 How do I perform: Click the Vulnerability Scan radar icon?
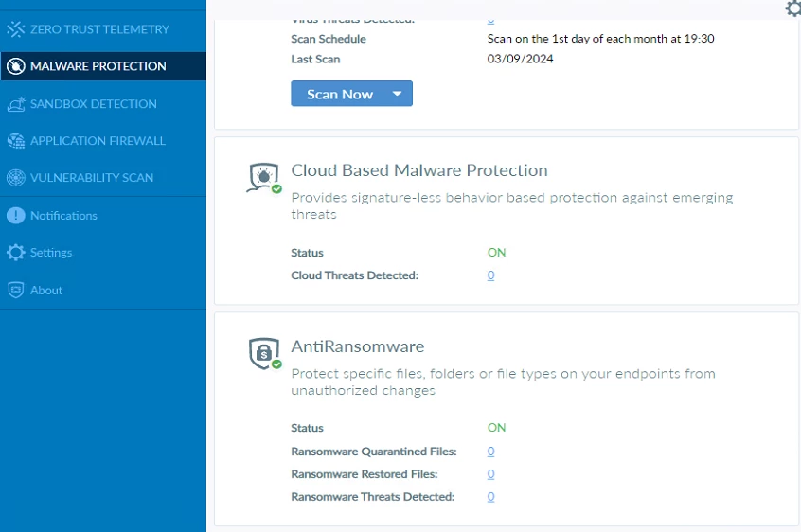(16, 178)
